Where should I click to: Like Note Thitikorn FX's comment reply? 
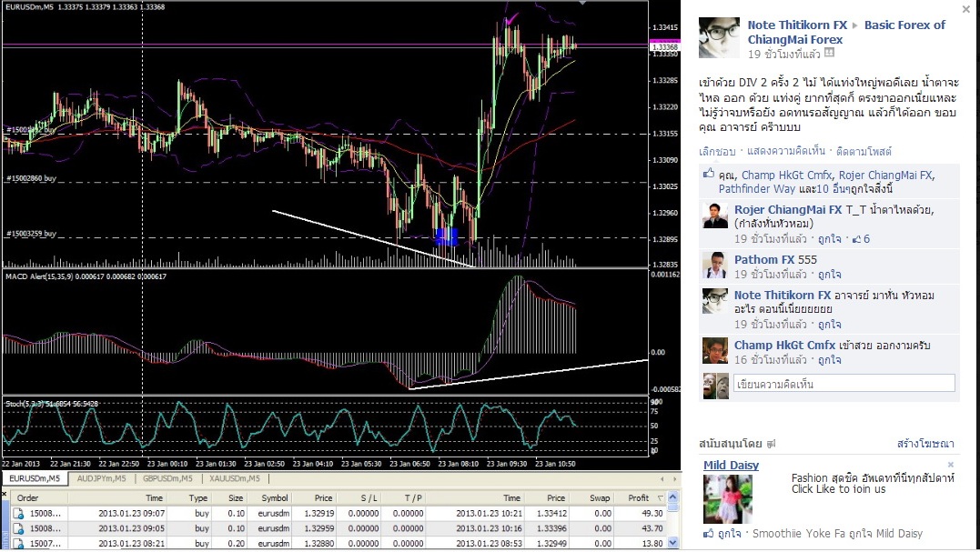point(829,325)
